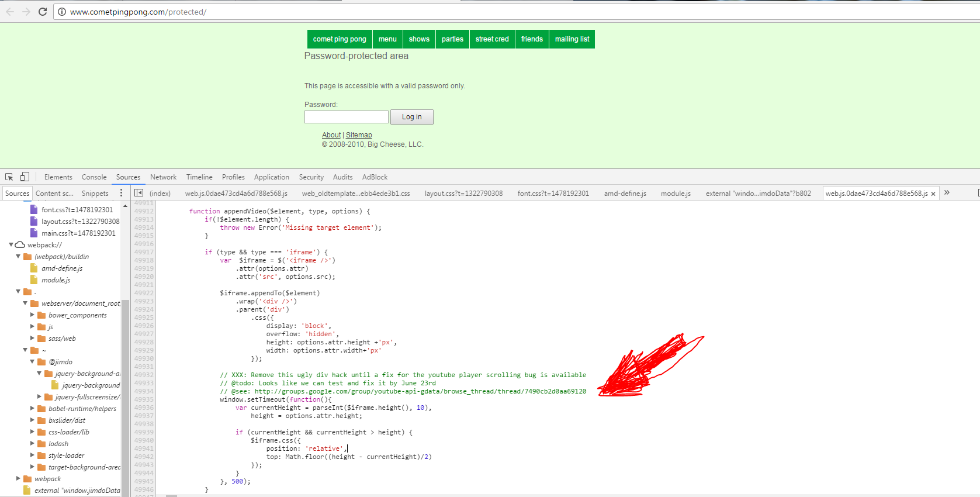Open the Timeline panel
The width and height of the screenshot is (980, 497).
199,177
